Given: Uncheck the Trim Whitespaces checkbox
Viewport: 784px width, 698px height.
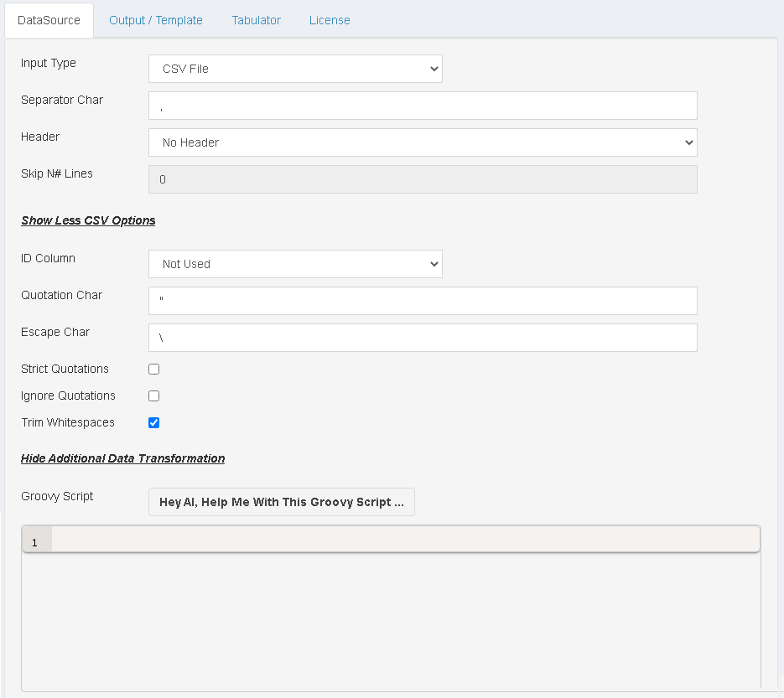Looking at the screenshot, I should (154, 422).
